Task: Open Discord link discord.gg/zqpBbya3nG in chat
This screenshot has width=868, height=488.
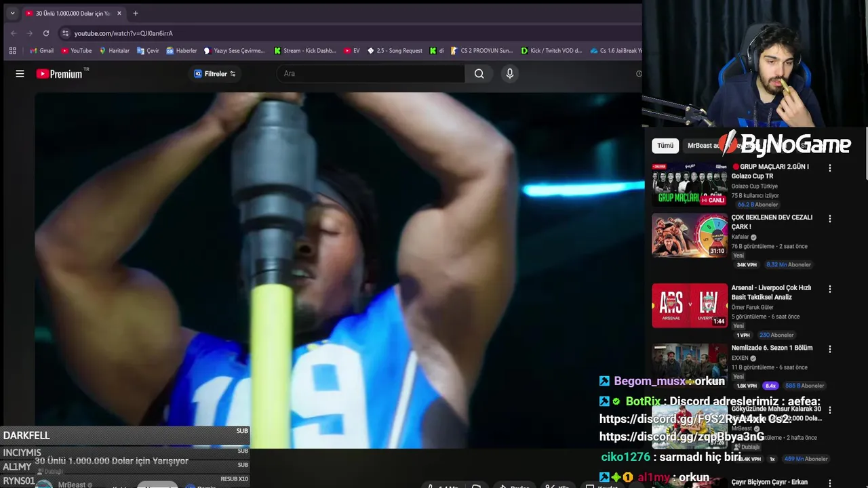Action: point(682,436)
